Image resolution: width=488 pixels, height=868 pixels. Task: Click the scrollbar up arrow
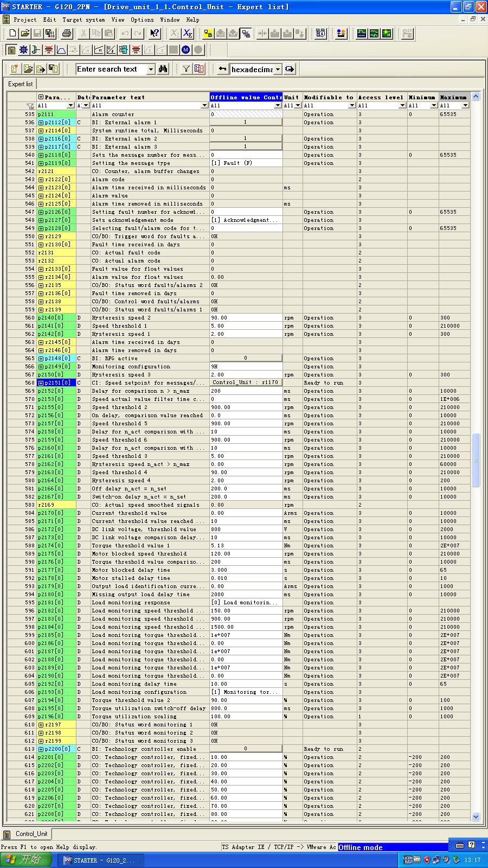476,97
